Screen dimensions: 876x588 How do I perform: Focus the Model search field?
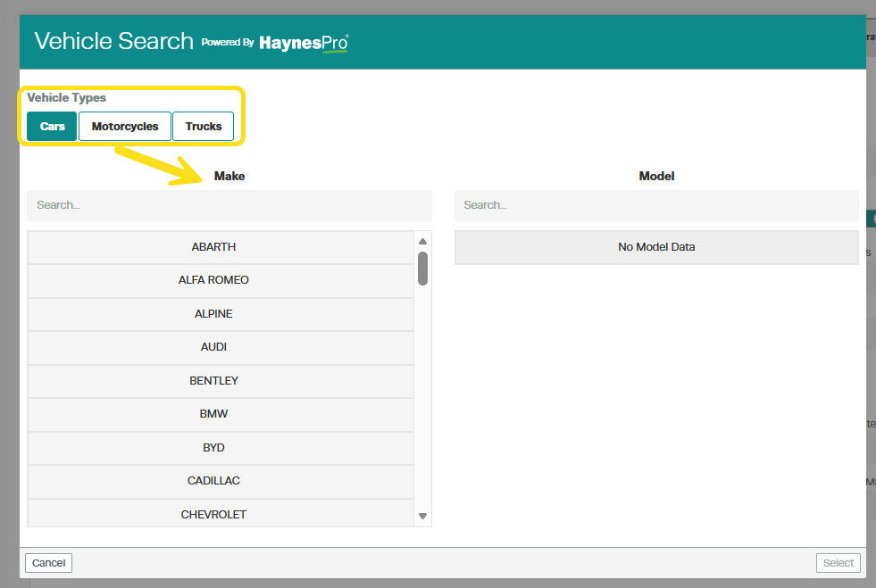(x=656, y=205)
